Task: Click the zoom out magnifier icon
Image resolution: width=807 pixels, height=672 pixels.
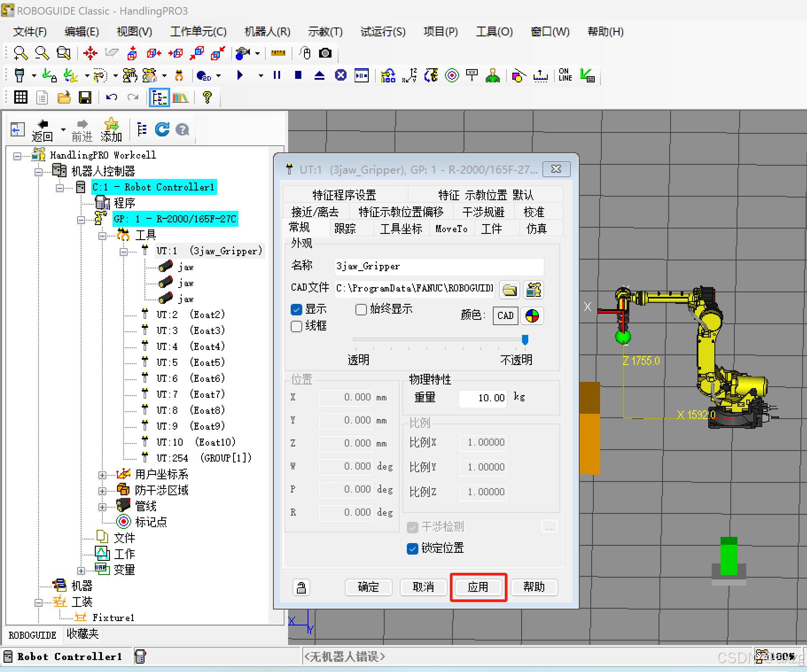Action: coord(42,53)
